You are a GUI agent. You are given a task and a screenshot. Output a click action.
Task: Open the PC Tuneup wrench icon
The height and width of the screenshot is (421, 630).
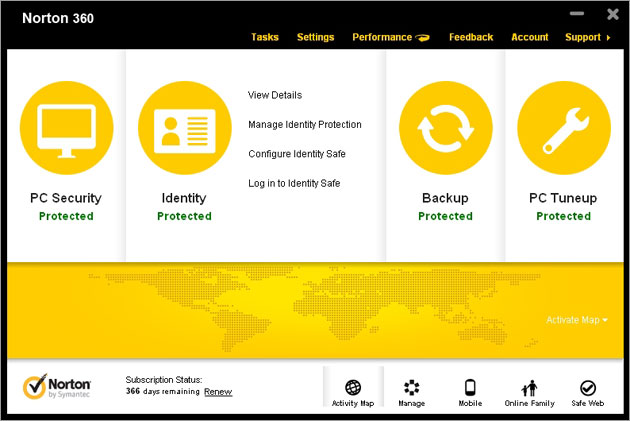click(x=564, y=128)
